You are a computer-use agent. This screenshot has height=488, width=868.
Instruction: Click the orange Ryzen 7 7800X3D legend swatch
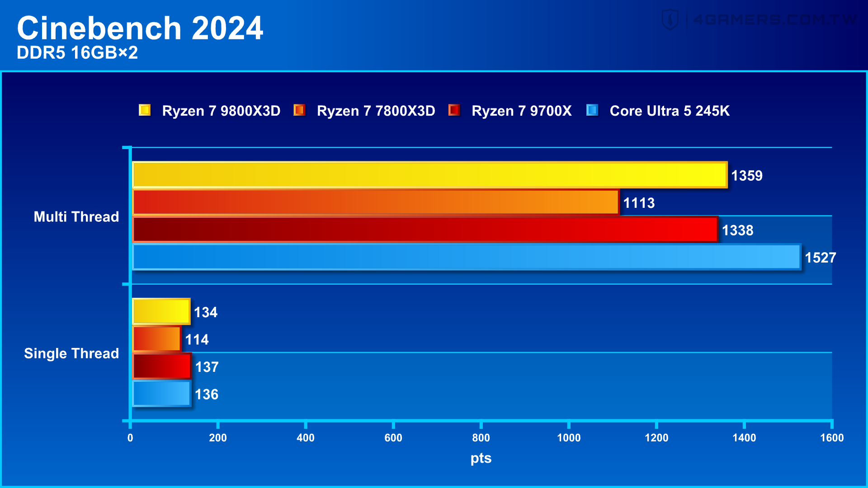[x=299, y=110]
